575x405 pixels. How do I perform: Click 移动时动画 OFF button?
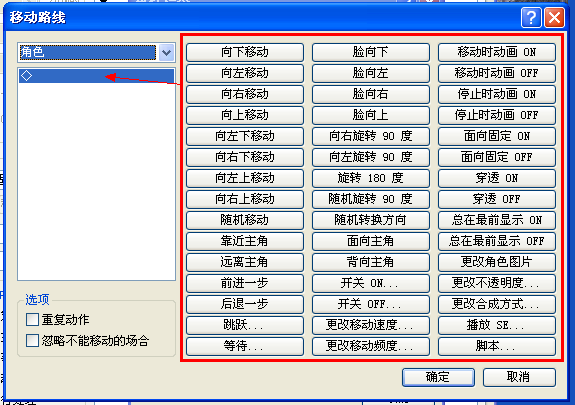pos(497,73)
